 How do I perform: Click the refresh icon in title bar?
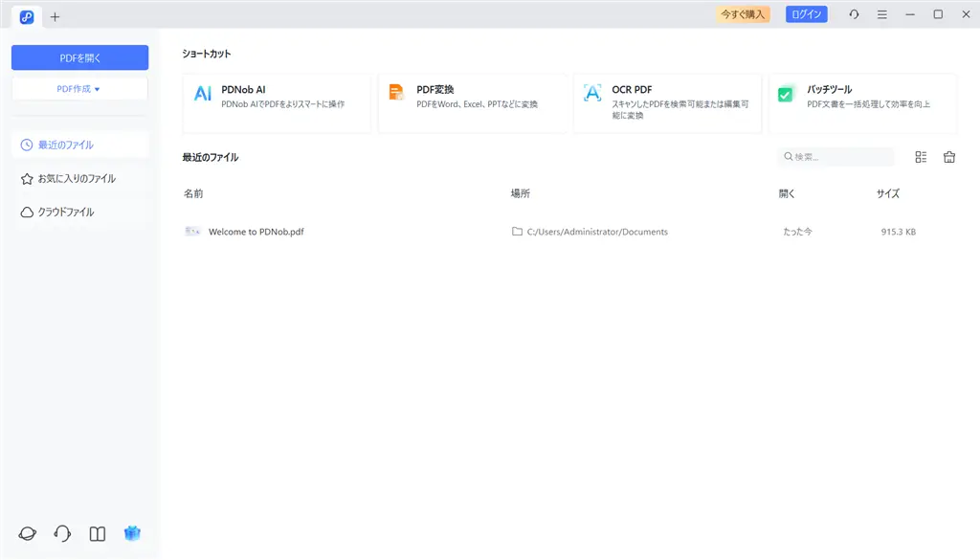tap(854, 14)
